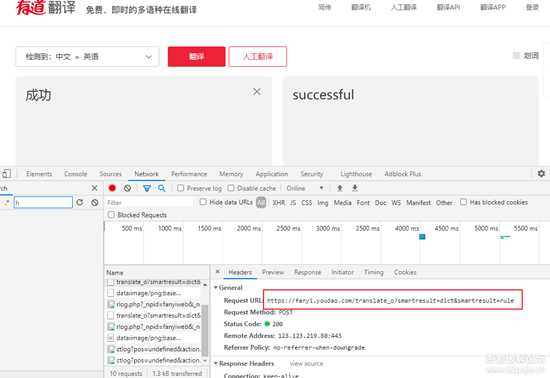Filter requests by CSS
The image size is (550, 378).
[307, 202]
